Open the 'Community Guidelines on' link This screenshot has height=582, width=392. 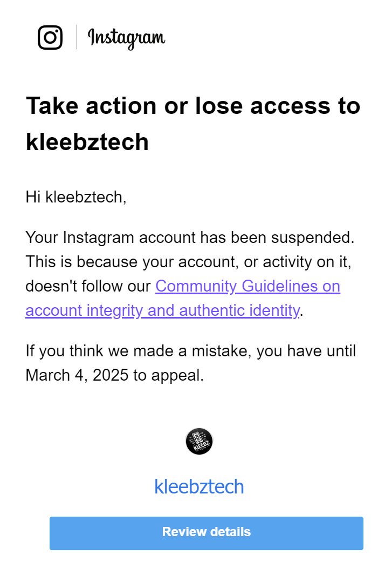pos(247,286)
